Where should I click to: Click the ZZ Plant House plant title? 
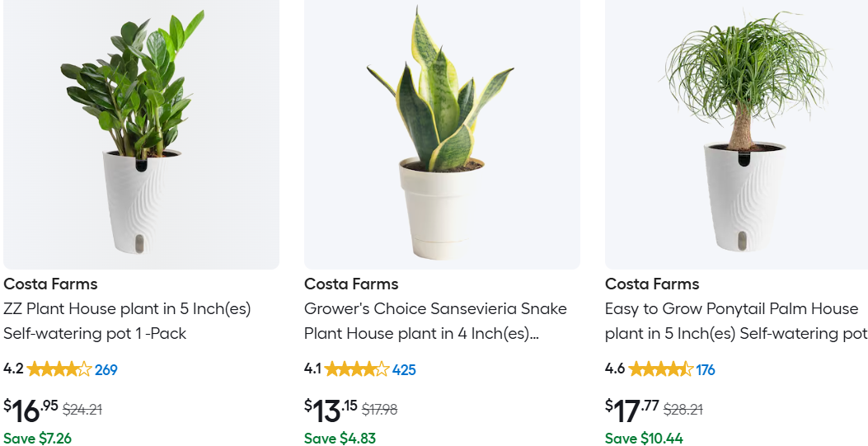click(127, 321)
